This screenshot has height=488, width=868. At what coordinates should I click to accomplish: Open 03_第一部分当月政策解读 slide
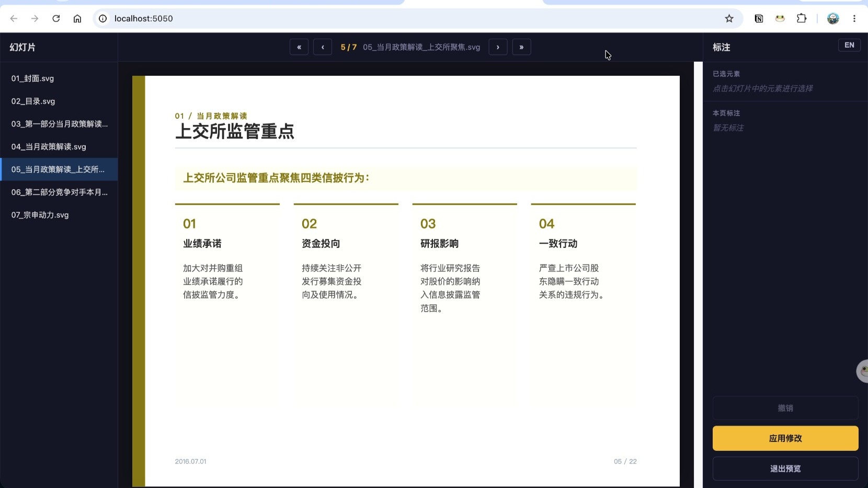coord(59,124)
